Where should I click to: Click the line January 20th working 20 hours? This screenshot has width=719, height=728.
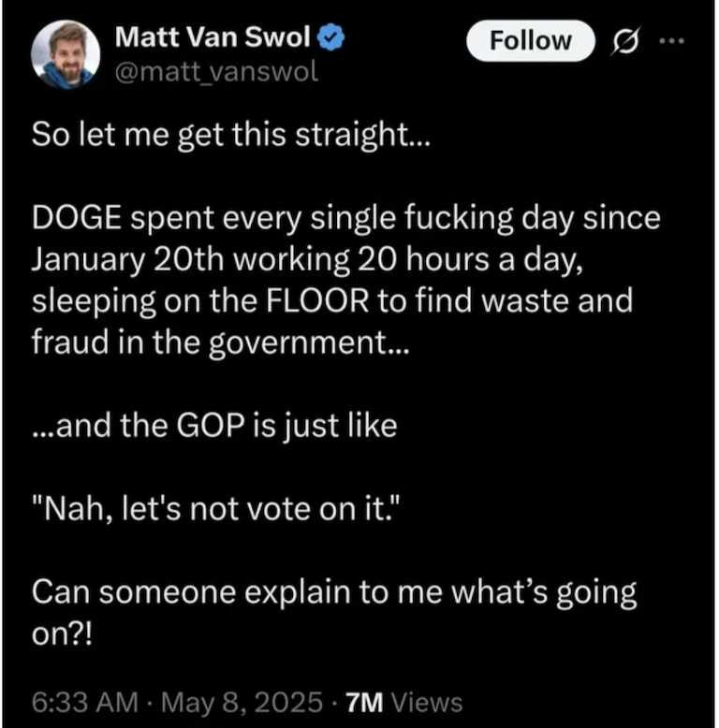[307, 259]
